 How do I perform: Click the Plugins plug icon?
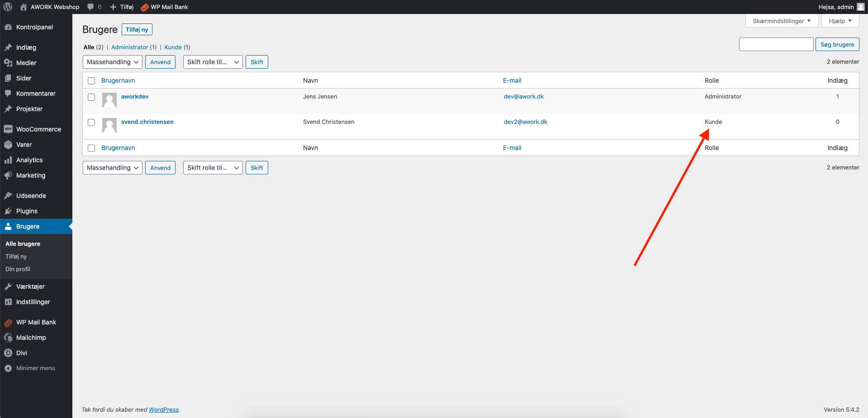point(8,211)
